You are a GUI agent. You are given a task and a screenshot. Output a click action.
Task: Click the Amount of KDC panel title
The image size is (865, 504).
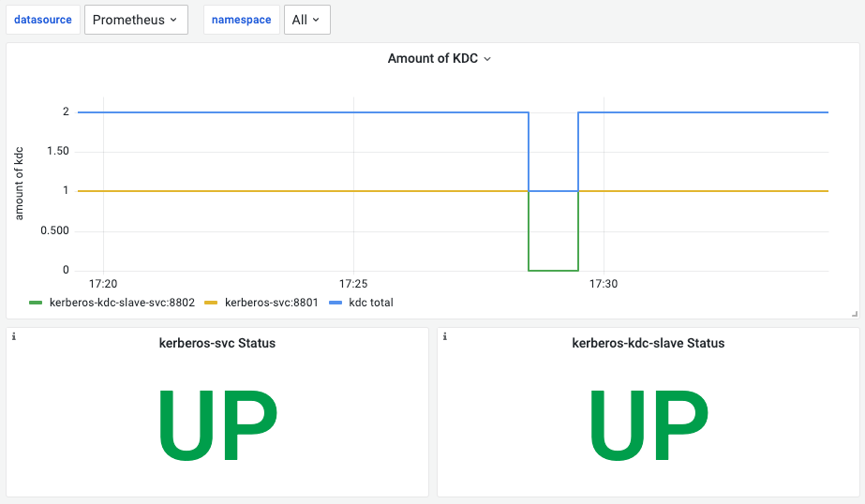[x=433, y=58]
